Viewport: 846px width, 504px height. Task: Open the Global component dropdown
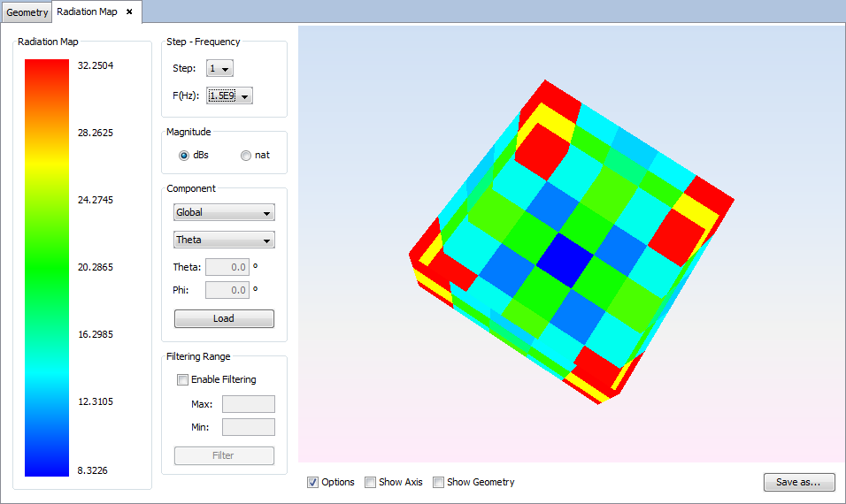click(x=224, y=213)
